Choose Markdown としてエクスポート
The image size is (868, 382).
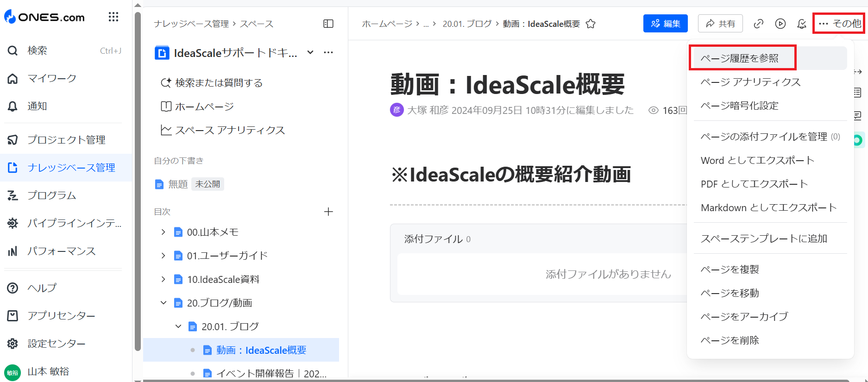tap(770, 207)
